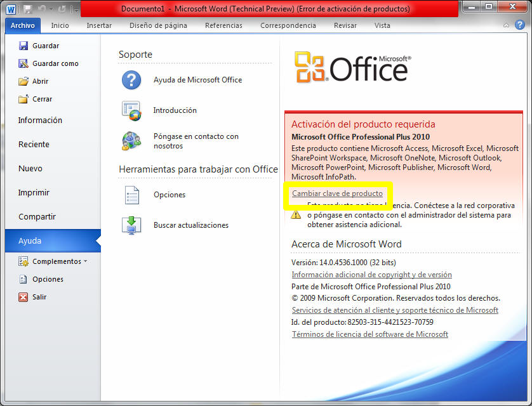The height and width of the screenshot is (406, 532).
Task: Select the Vista tab
Action: [382, 25]
